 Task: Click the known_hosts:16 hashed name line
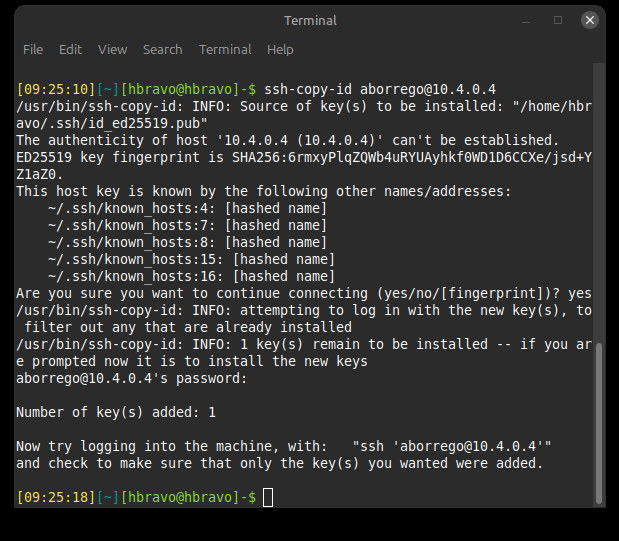tap(191, 276)
